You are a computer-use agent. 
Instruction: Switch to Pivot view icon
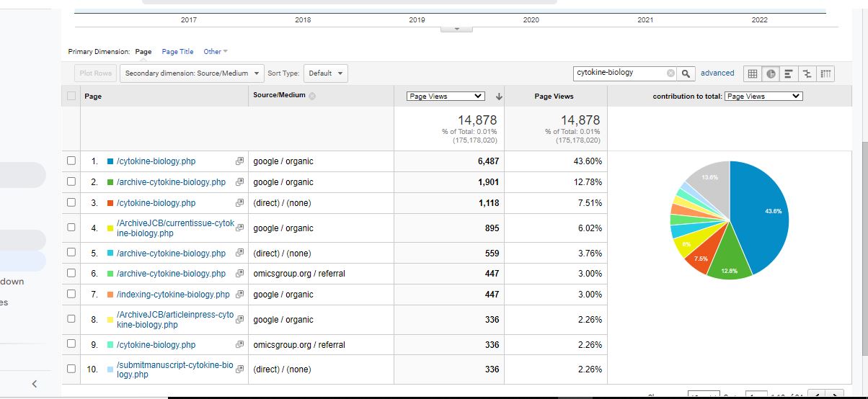point(825,73)
